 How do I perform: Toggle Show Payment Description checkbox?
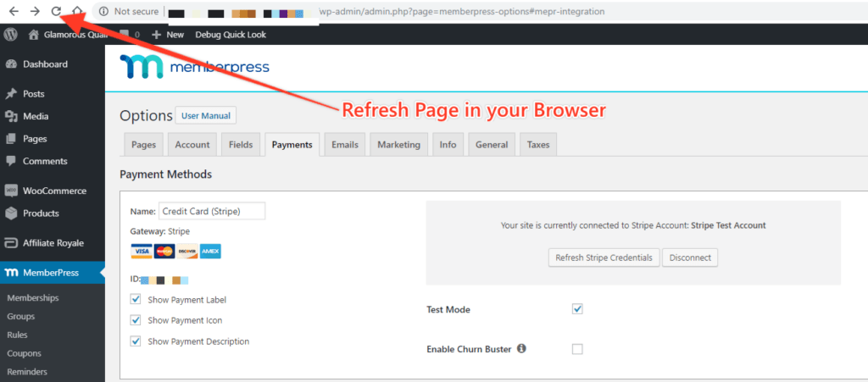[136, 341]
